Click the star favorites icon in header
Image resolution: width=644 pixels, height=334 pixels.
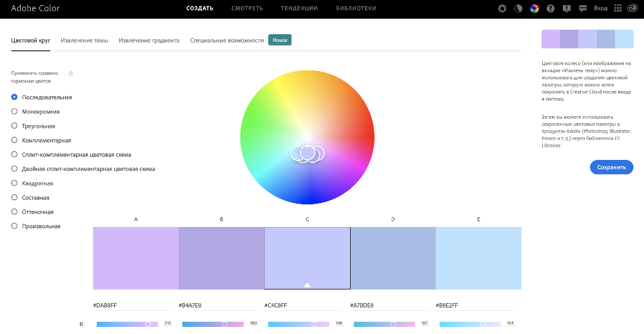(x=503, y=8)
